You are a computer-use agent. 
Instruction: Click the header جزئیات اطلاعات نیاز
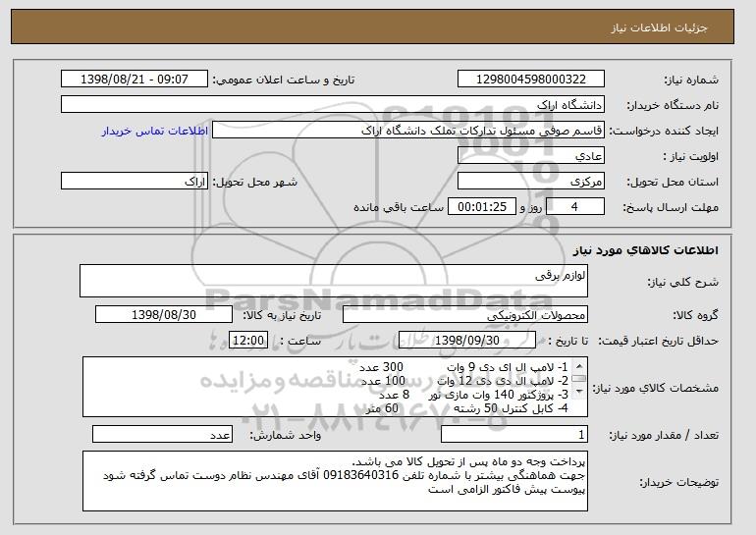(x=659, y=27)
